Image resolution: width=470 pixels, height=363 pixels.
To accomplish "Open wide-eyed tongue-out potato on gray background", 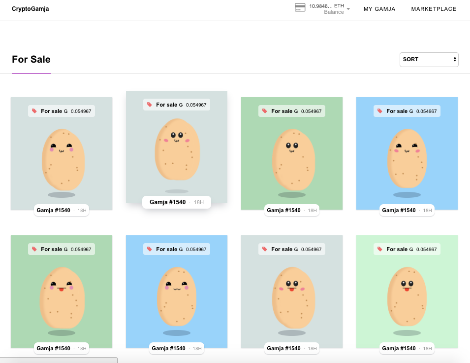I will click(x=293, y=298).
